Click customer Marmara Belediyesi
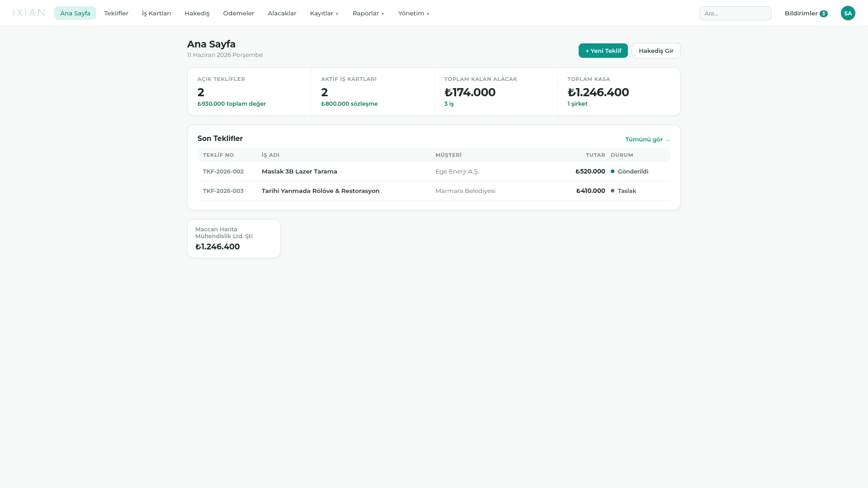The height and width of the screenshot is (488, 868). [465, 191]
